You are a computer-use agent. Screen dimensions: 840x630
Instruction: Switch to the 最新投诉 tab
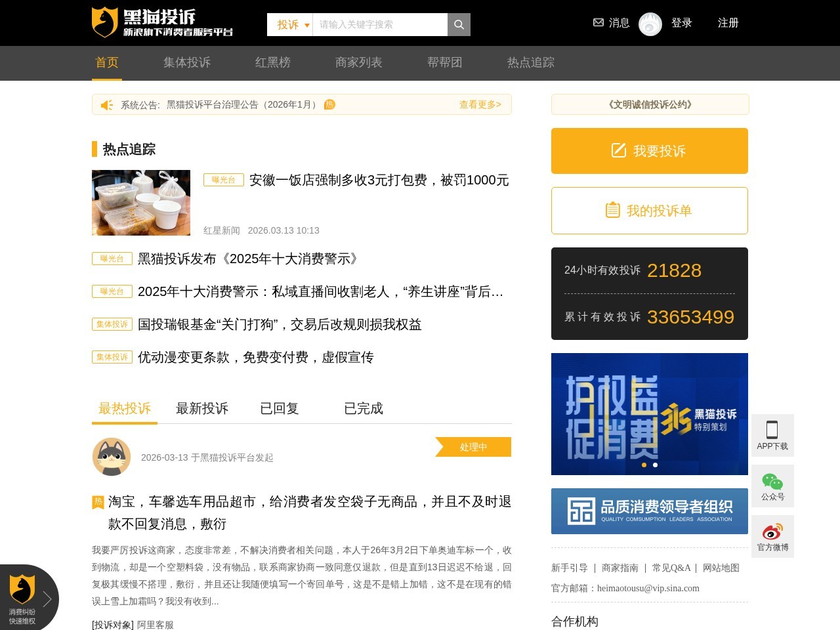201,408
